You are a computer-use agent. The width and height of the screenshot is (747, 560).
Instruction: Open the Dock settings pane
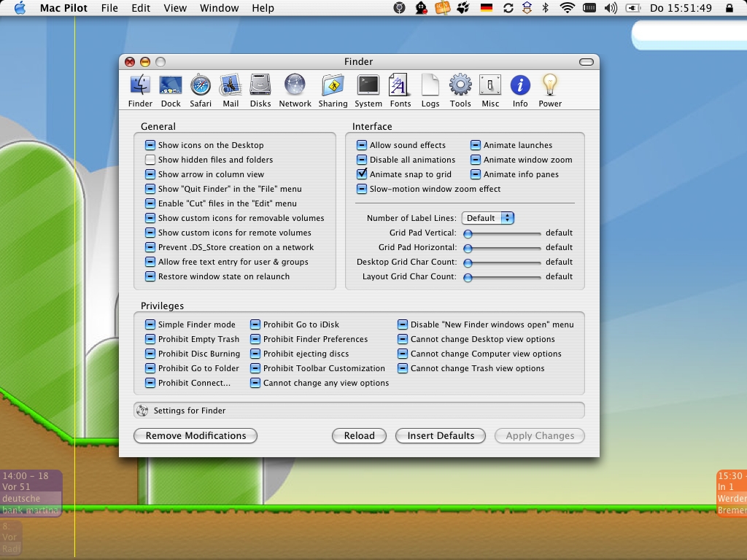click(x=171, y=90)
